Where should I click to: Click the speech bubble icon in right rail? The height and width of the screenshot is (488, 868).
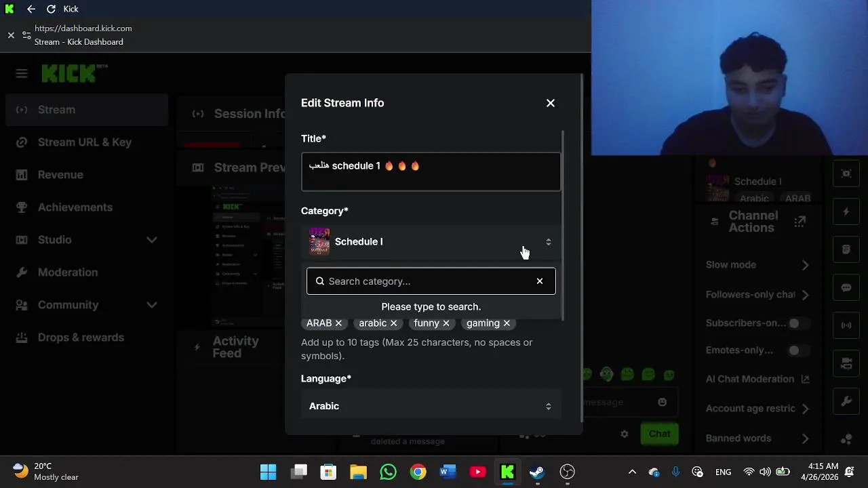[846, 288]
